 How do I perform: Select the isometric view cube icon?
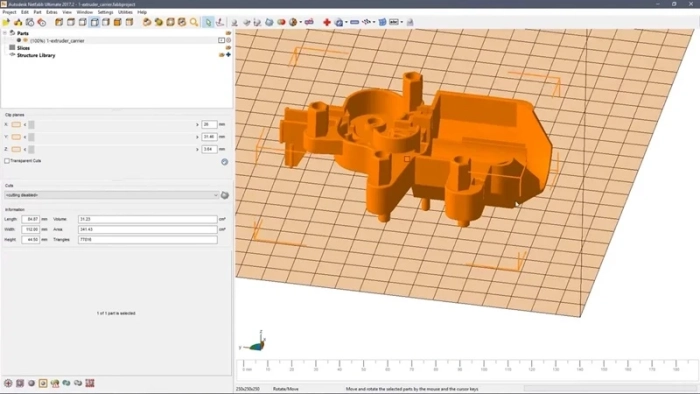pos(59,22)
